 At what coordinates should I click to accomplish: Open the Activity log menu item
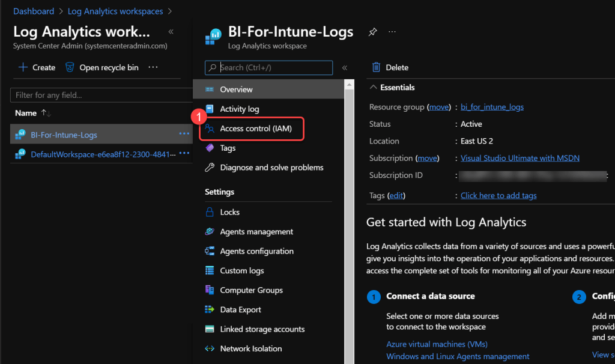pos(239,109)
